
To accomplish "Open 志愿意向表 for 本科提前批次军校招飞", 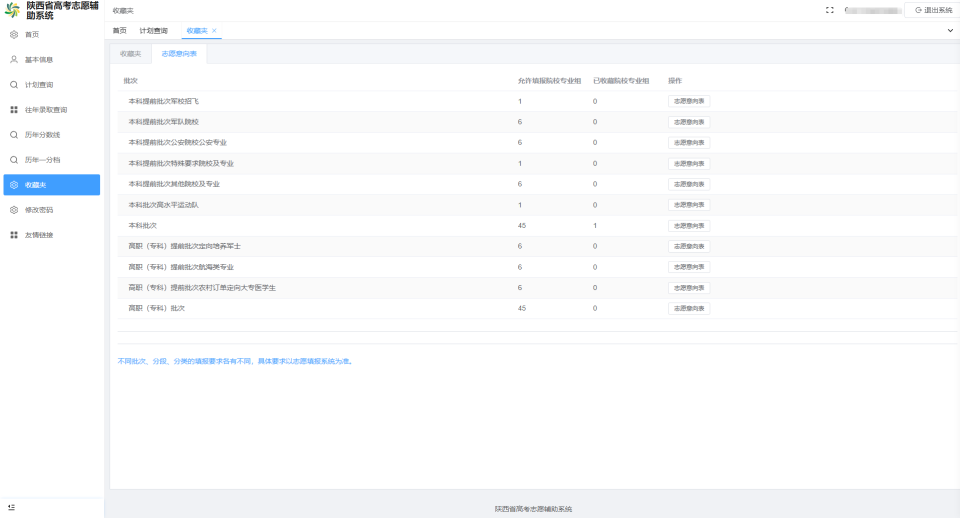I will pyautogui.click(x=689, y=102).
